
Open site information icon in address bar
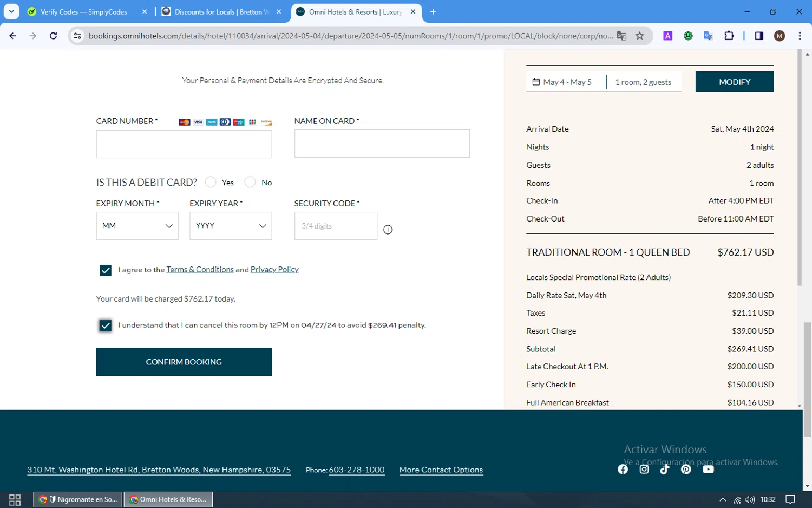click(77, 36)
